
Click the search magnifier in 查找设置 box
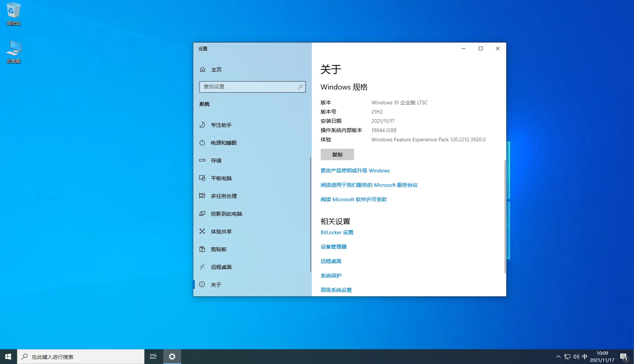coord(300,87)
